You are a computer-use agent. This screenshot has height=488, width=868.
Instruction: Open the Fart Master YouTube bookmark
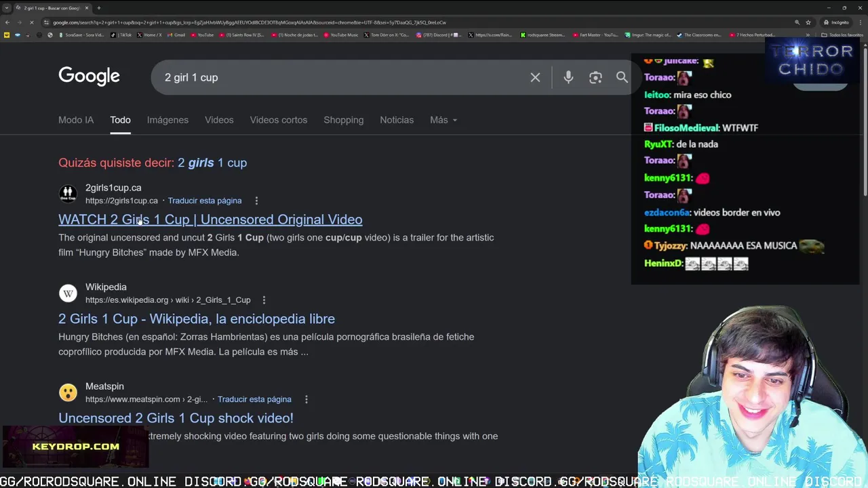595,35
